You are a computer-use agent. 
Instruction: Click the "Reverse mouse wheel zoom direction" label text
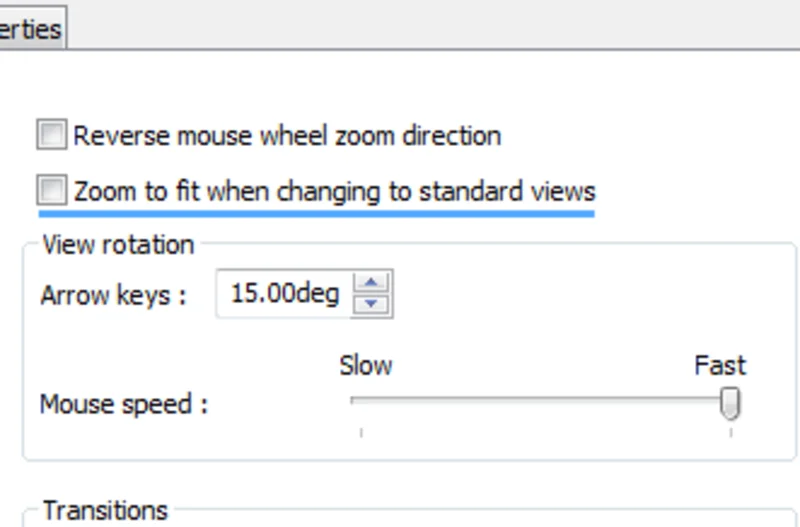(x=287, y=135)
